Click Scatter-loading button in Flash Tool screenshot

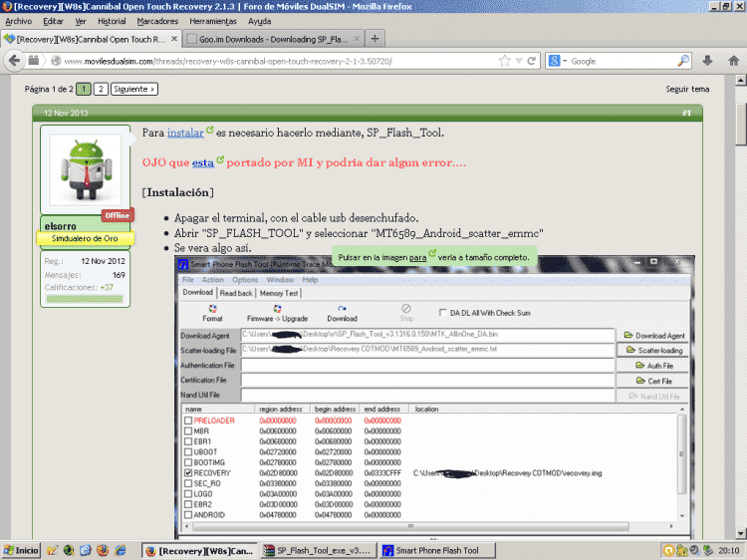(652, 351)
